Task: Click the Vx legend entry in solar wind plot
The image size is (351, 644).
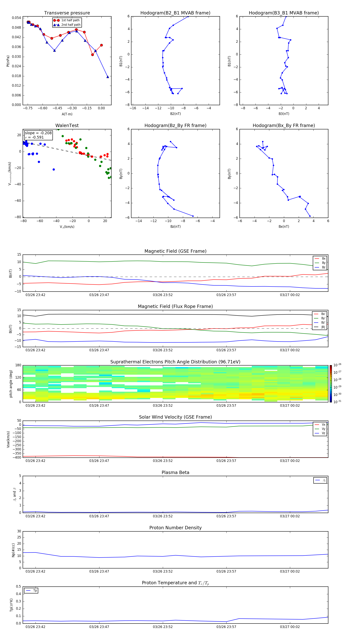Action: coord(320,424)
